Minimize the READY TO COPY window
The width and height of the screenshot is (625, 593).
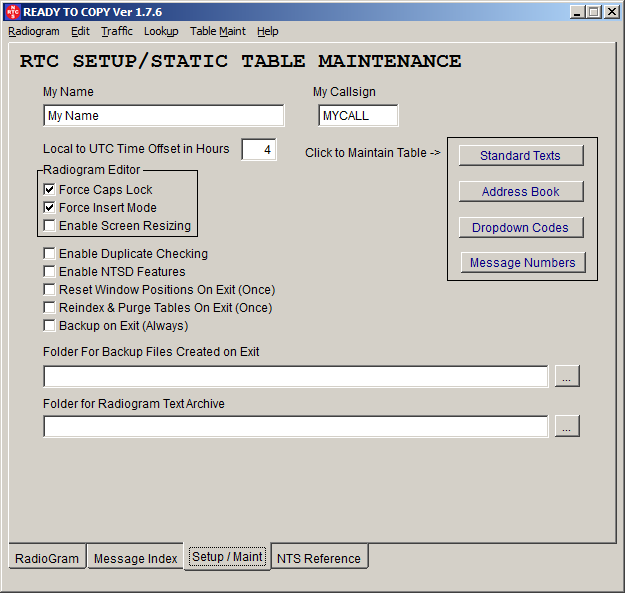[576, 12]
